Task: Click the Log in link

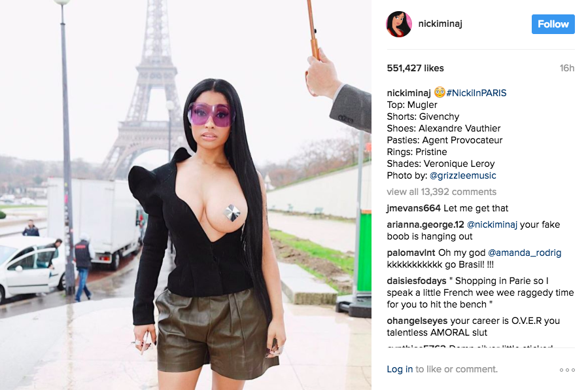Action: (400, 369)
